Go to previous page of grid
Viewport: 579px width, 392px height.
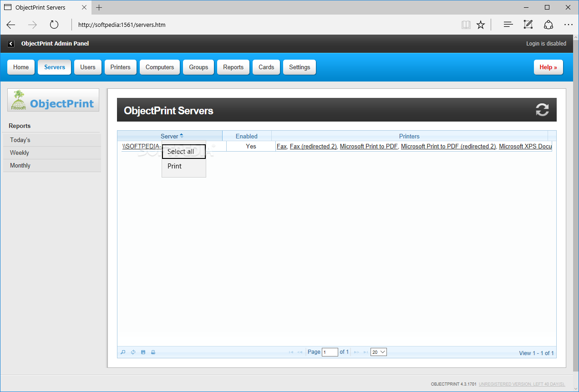pyautogui.click(x=300, y=352)
